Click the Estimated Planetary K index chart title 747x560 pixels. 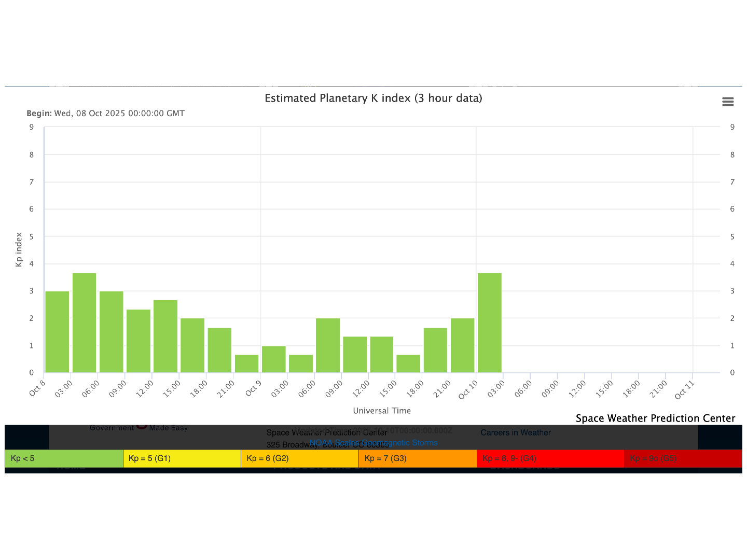coord(373,98)
